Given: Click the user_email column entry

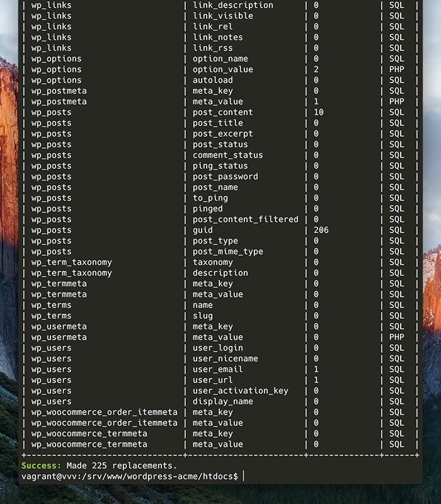Looking at the screenshot, I should coord(217,369).
